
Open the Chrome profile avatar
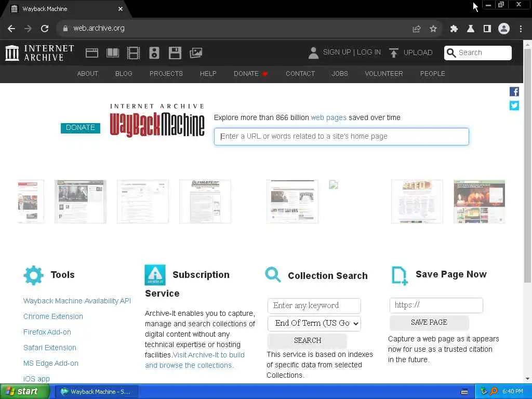(504, 29)
